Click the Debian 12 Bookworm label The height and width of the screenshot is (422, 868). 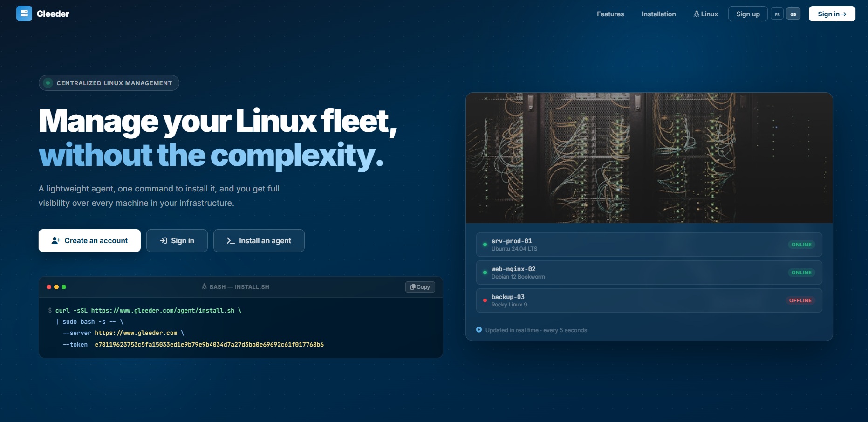(x=518, y=277)
